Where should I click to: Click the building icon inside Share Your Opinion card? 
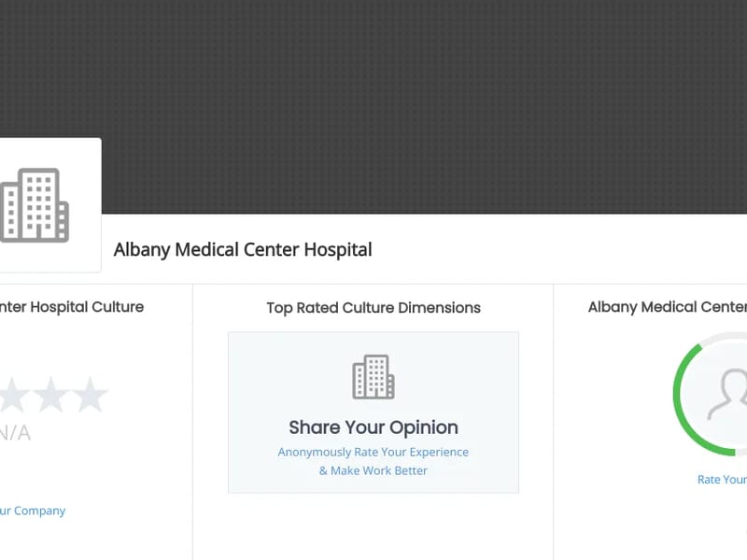(x=373, y=378)
